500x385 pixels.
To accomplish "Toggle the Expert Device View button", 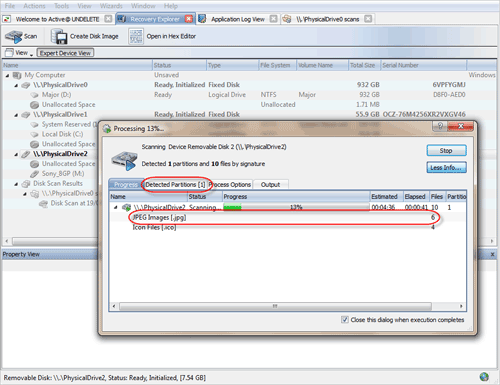I will [x=65, y=53].
